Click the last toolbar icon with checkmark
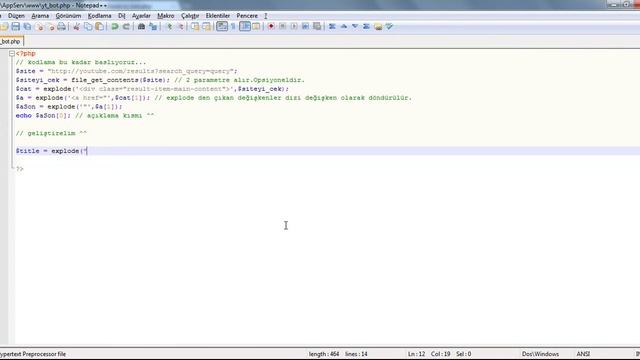 click(389, 27)
